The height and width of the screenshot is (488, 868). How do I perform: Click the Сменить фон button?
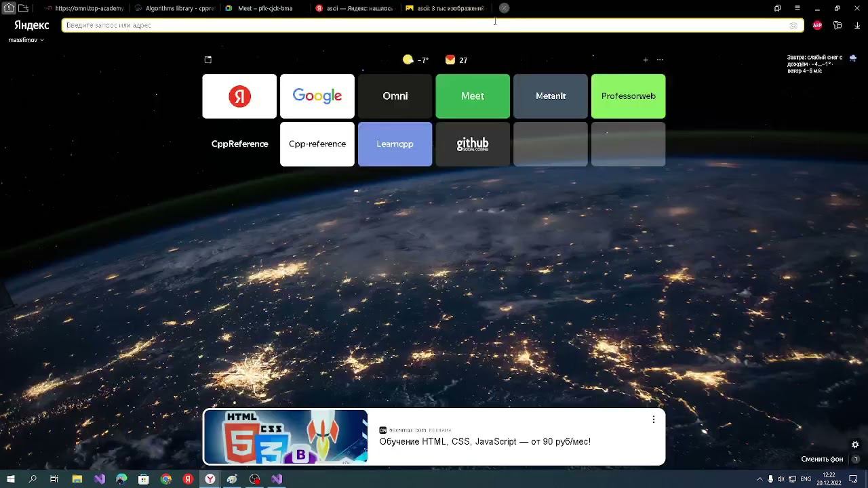coord(822,459)
